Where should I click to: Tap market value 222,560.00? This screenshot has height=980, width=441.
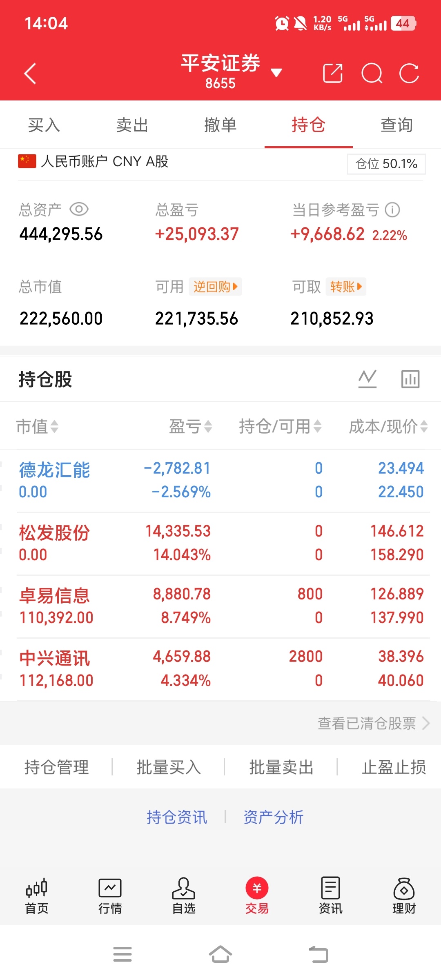(x=61, y=318)
